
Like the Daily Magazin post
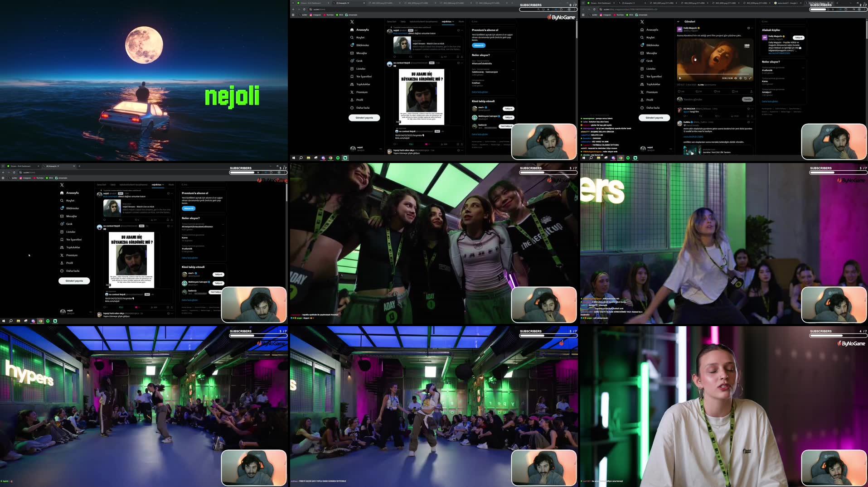point(715,92)
